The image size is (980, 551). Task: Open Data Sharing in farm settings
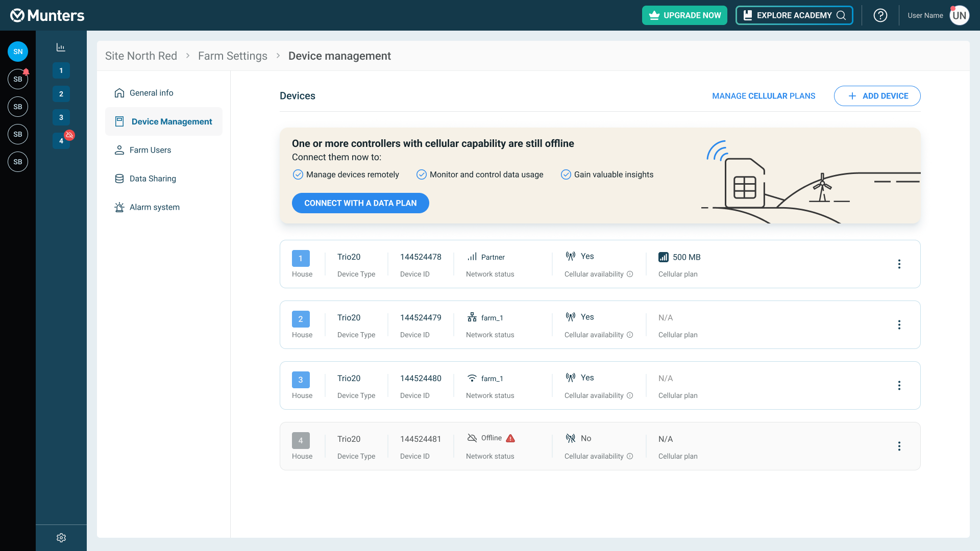tap(153, 179)
